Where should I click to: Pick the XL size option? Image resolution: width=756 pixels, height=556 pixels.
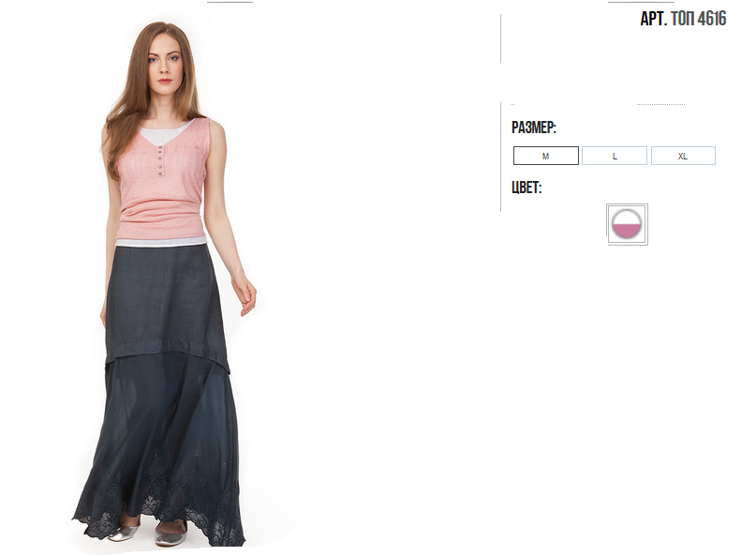pos(683,156)
